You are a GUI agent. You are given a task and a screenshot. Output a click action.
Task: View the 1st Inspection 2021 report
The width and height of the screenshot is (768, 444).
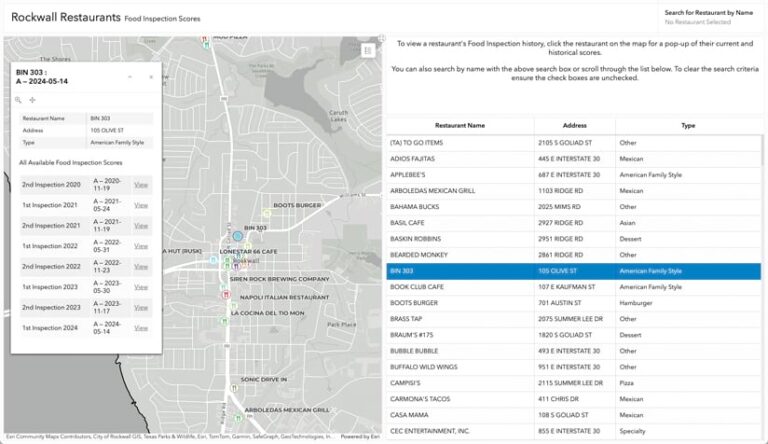coord(141,205)
